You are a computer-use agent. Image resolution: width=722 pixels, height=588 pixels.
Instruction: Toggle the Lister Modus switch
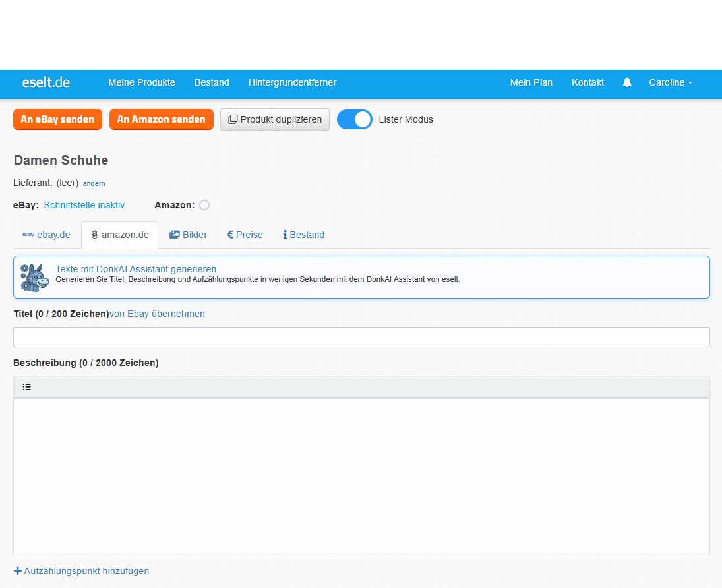click(355, 119)
